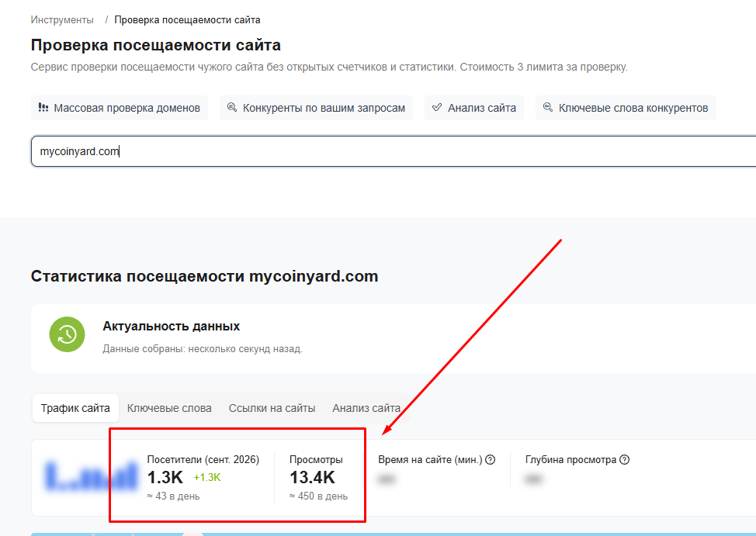Click the checkmark icon of Анализ сайта button
Image resolution: width=756 pixels, height=536 pixels.
(437, 107)
